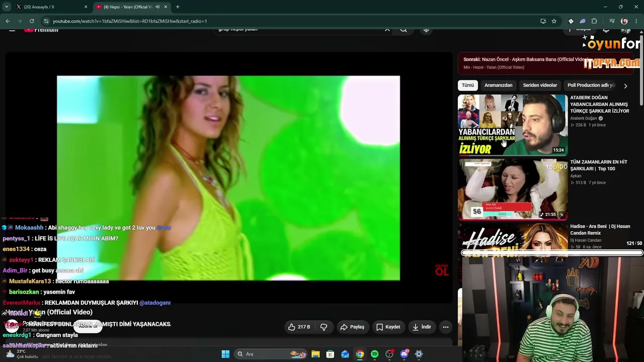Mute the audio of the Hepsi - Yalan tab
The width and height of the screenshot is (644, 362).
(x=158, y=7)
